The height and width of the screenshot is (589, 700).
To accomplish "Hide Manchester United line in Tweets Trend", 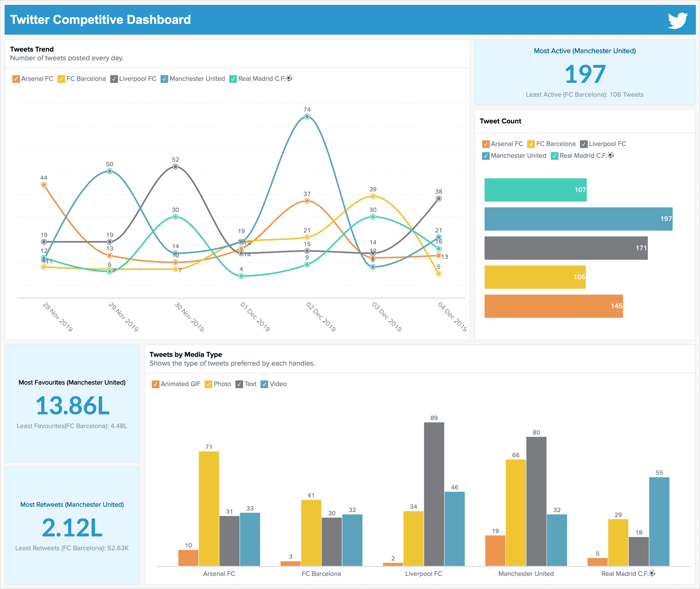I will (164, 79).
